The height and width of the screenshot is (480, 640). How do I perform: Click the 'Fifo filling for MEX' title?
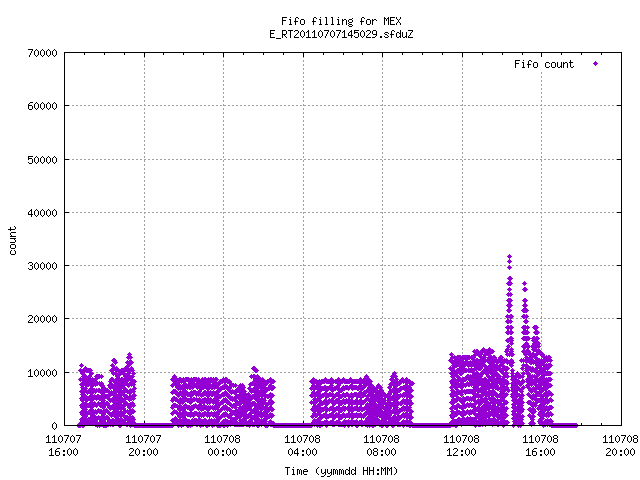(341, 21)
